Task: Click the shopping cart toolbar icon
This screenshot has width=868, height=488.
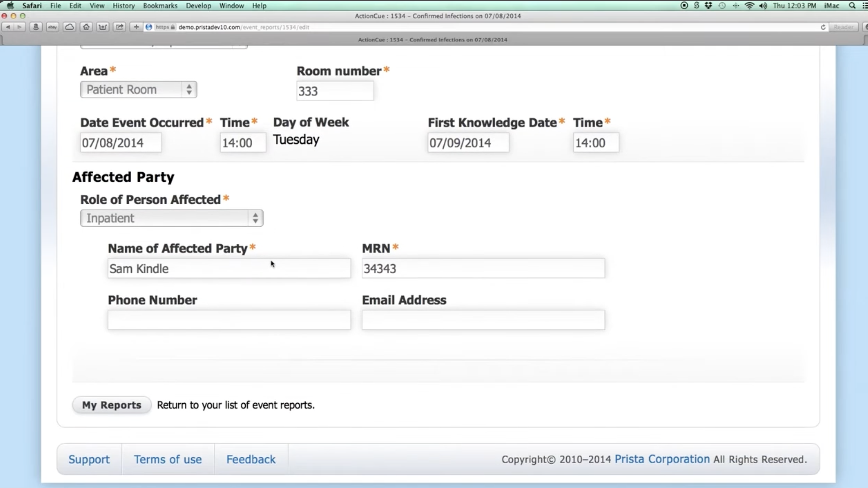Action: coord(103,27)
